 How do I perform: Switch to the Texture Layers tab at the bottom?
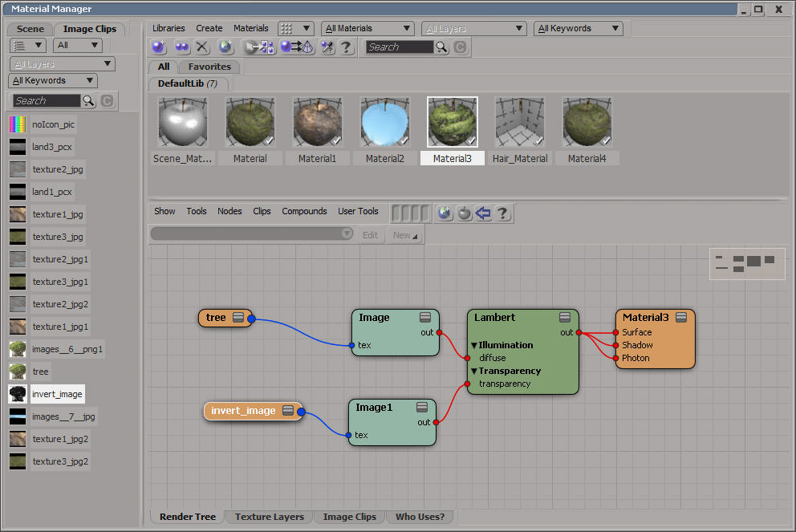tap(269, 517)
